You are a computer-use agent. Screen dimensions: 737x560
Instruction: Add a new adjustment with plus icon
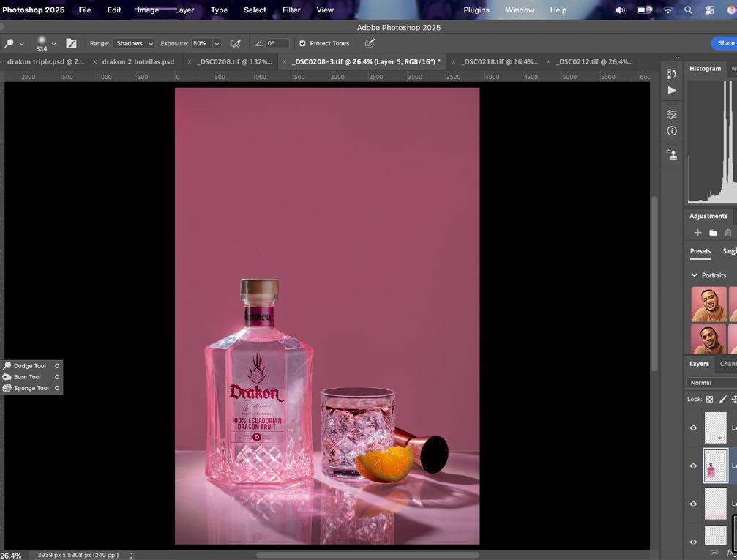[x=697, y=233]
